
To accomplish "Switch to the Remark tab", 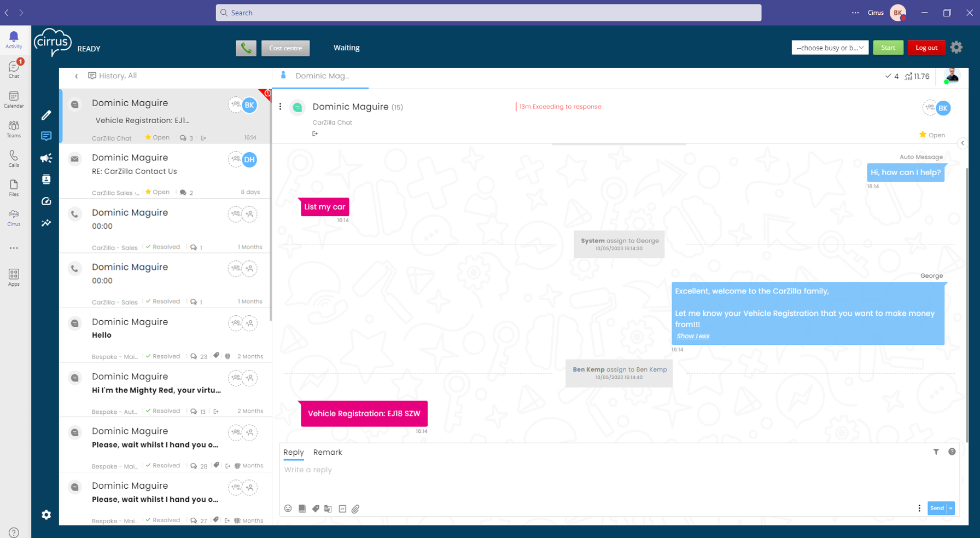I will (x=327, y=452).
